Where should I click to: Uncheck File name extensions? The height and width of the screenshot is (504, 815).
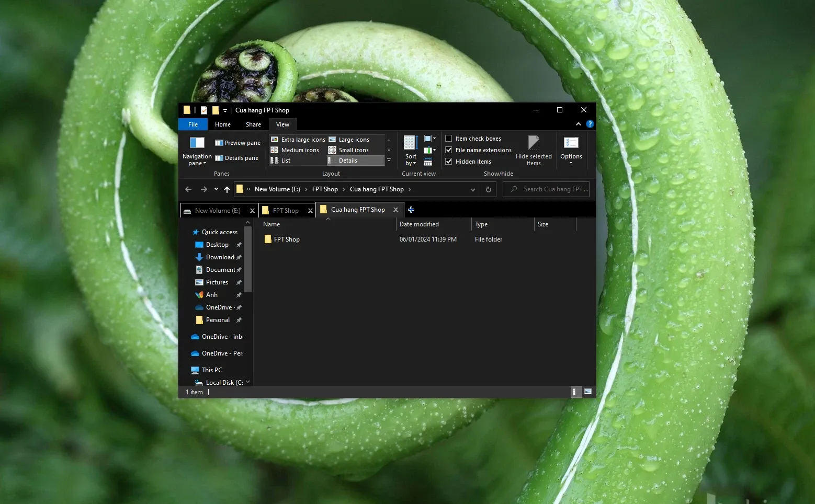point(448,150)
